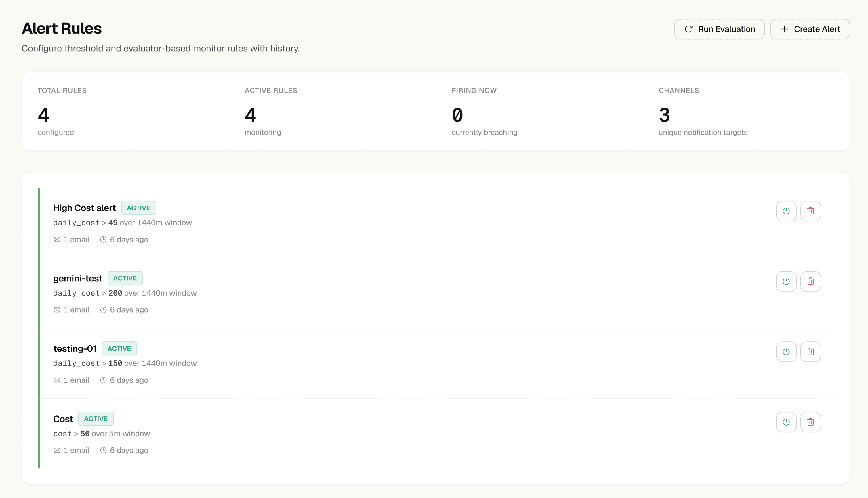The height and width of the screenshot is (498, 868).
Task: Click the ACTIVE badge on gemini-test
Action: 125,278
